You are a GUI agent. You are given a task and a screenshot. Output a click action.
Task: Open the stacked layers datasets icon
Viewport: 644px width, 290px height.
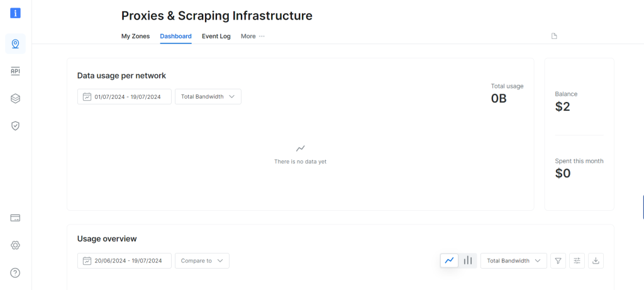[16, 98]
